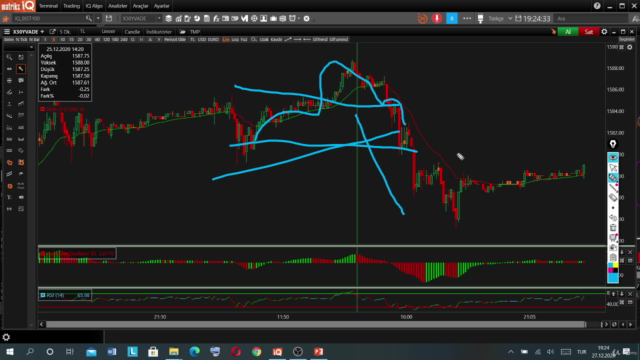
Task: Open the Araçlar menu
Action: point(140,6)
